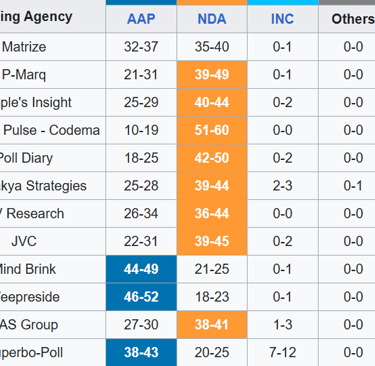Select the Poll Diary row label
Viewport: 375px width, 366px height.
tap(26, 158)
